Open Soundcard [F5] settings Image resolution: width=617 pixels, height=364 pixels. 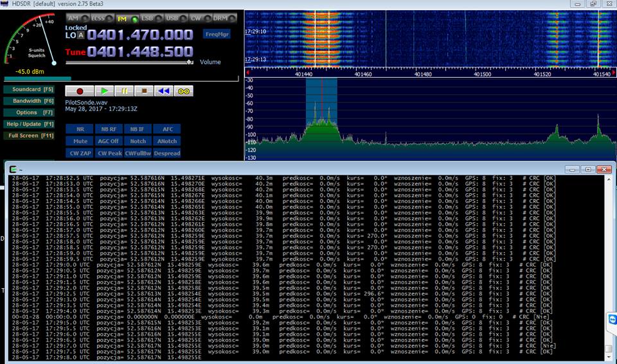tap(29, 89)
